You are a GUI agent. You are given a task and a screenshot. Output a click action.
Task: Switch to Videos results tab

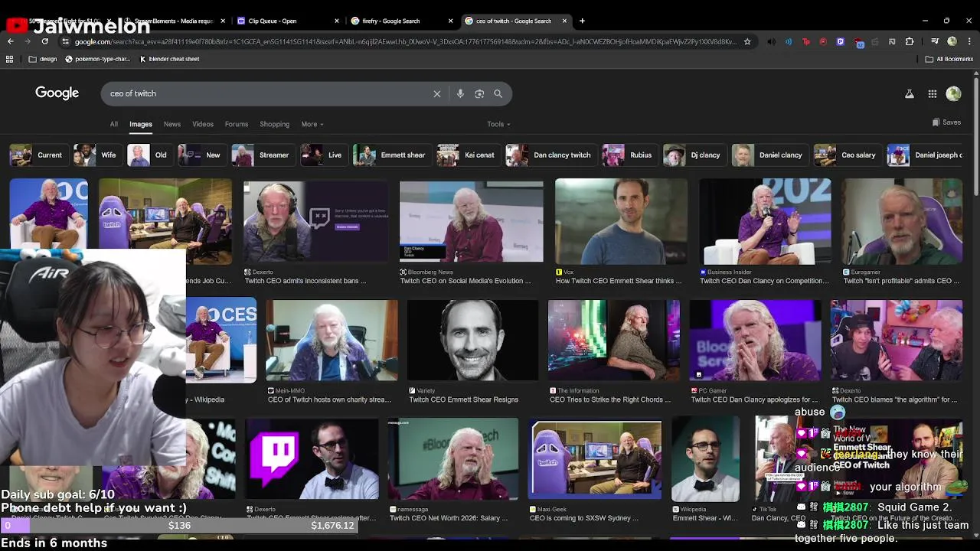click(x=203, y=124)
